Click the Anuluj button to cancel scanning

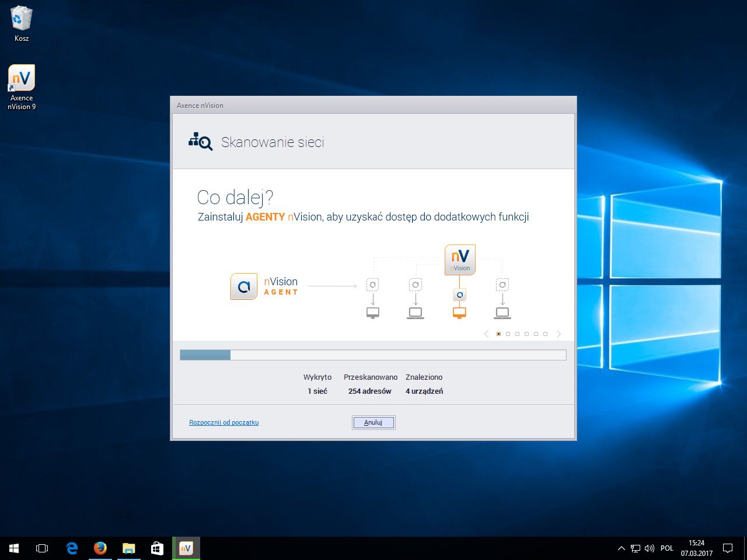tap(373, 422)
